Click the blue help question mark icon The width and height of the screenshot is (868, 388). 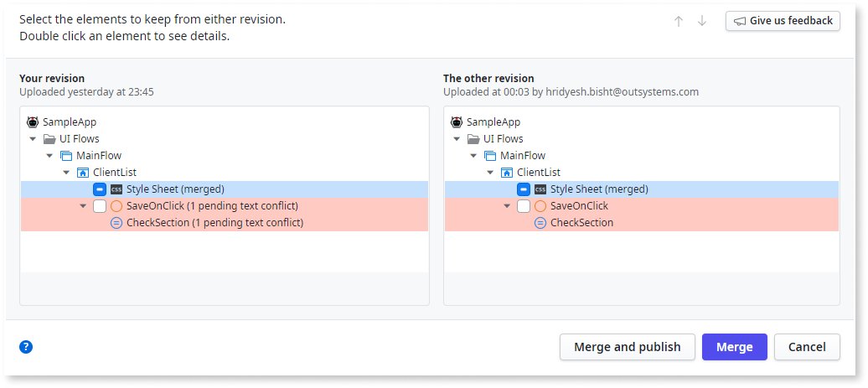26,347
